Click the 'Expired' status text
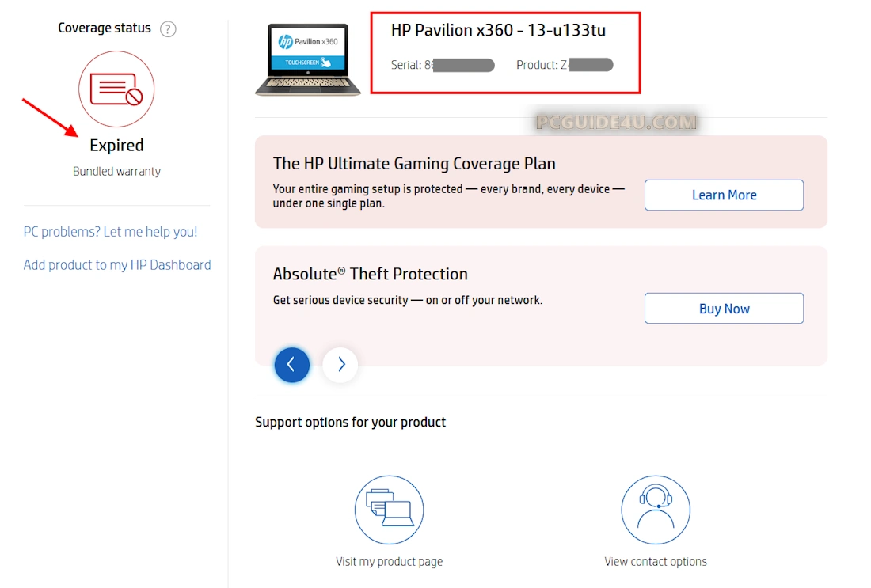This screenshot has height=588, width=871. point(116,146)
